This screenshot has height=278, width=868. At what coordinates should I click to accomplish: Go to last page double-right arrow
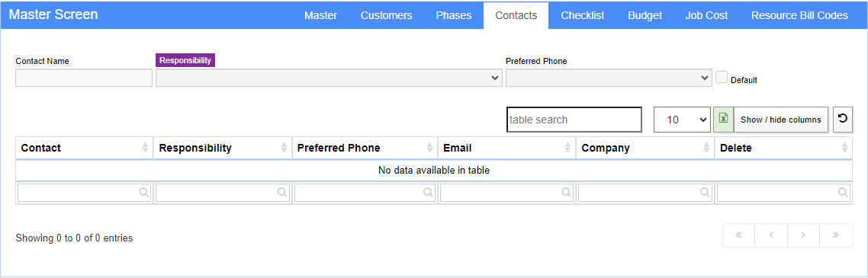[x=836, y=235]
